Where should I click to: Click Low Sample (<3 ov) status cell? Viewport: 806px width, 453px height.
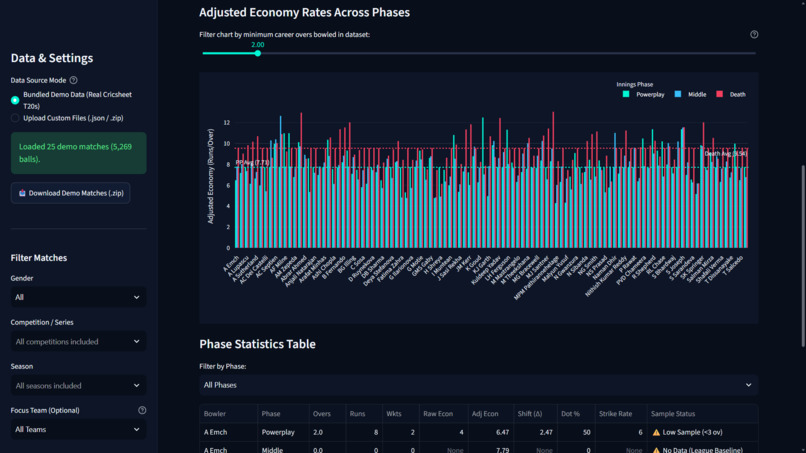(702, 432)
